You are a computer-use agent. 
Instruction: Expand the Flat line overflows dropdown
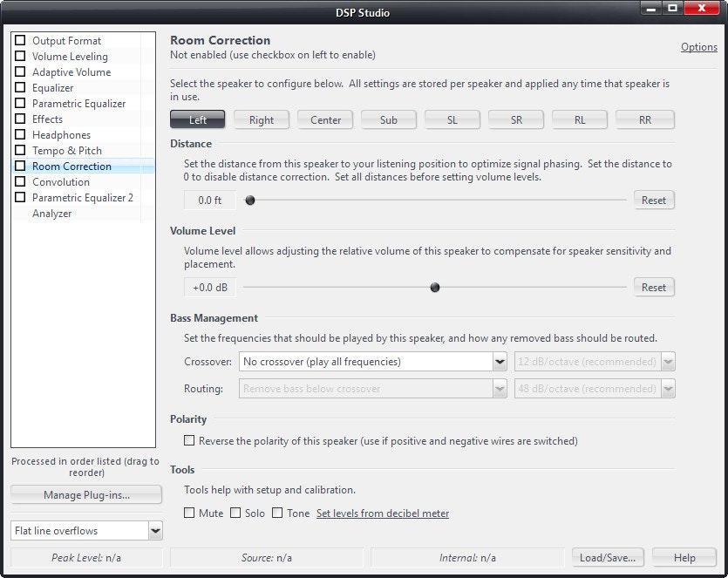154,531
